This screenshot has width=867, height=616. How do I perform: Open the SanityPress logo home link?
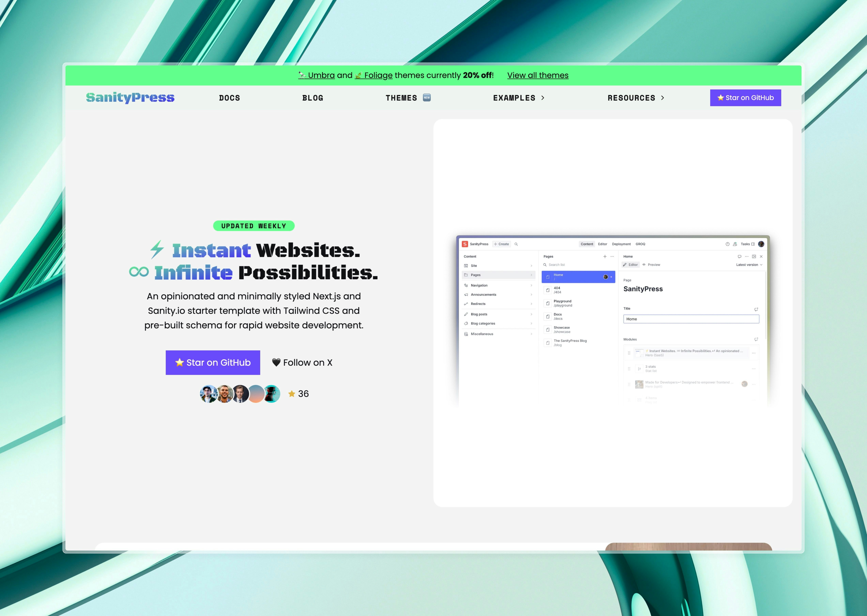click(x=130, y=97)
